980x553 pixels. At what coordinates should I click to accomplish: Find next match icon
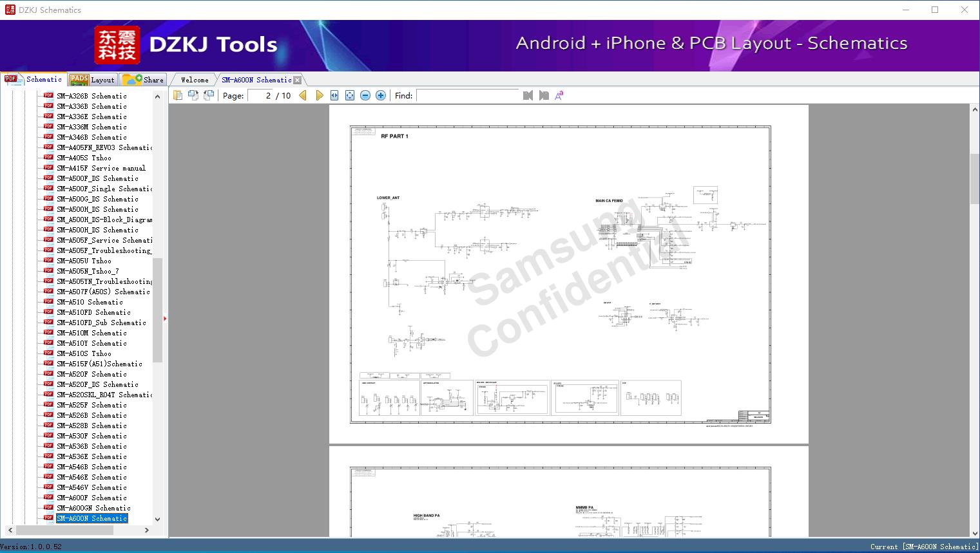[544, 95]
